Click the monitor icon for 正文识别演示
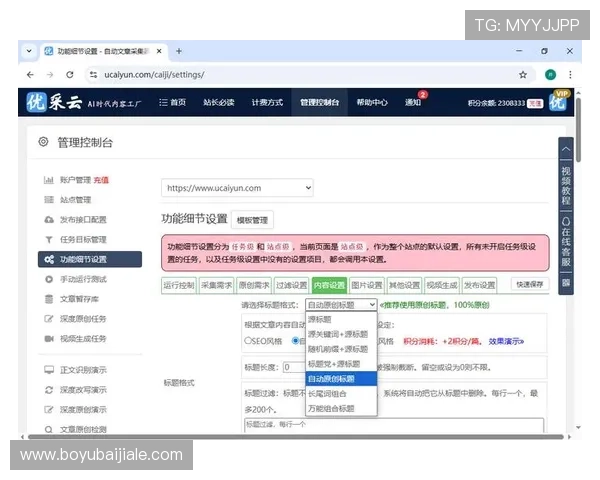 point(49,370)
